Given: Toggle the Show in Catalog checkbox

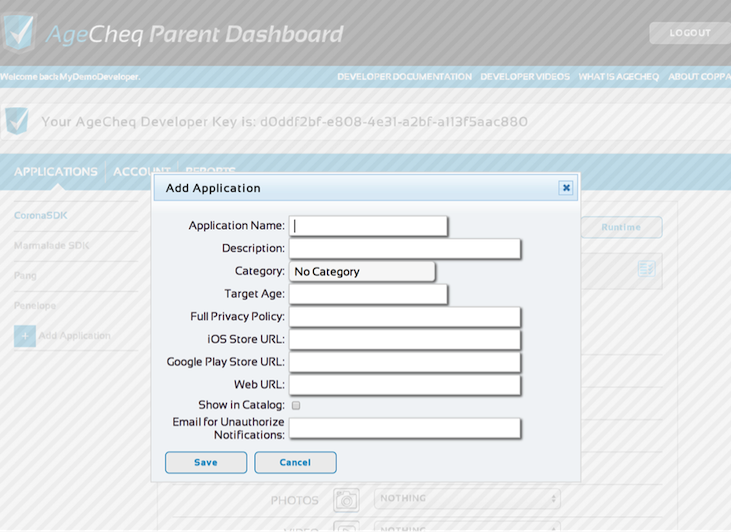Looking at the screenshot, I should click(296, 405).
